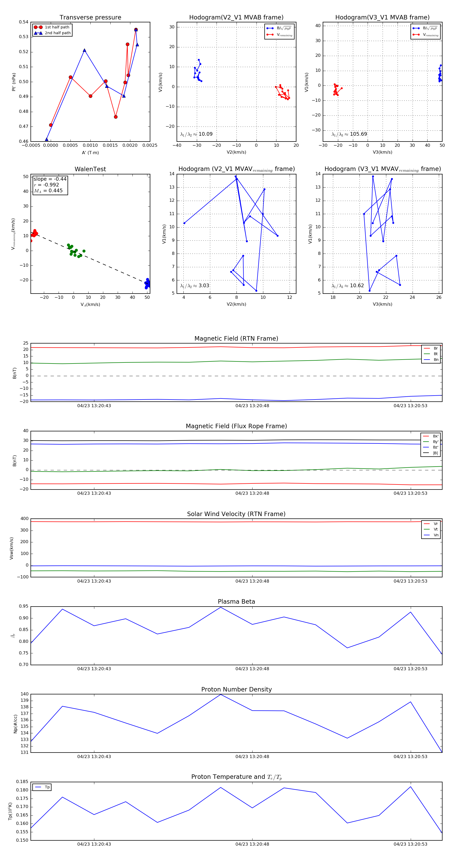Image resolution: width=473 pixels, height=868 pixels.
Task: Click the 'slope = -0.44' annotation
Action: [x=50, y=179]
